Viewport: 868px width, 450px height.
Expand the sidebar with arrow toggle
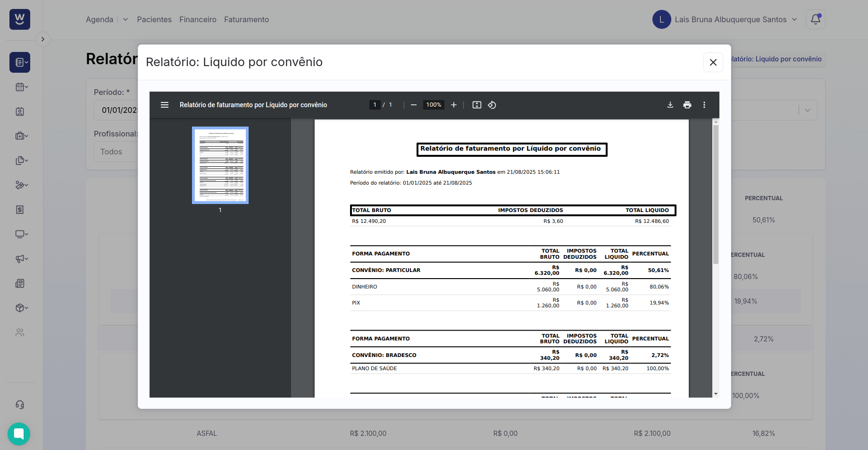43,39
